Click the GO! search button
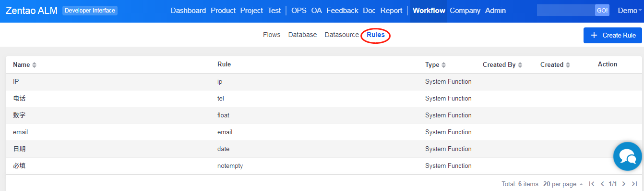 pos(602,10)
